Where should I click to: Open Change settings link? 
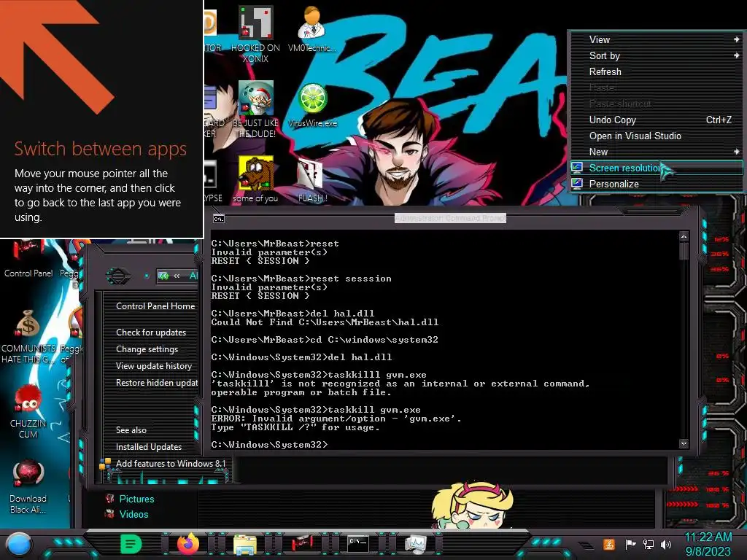[147, 349]
